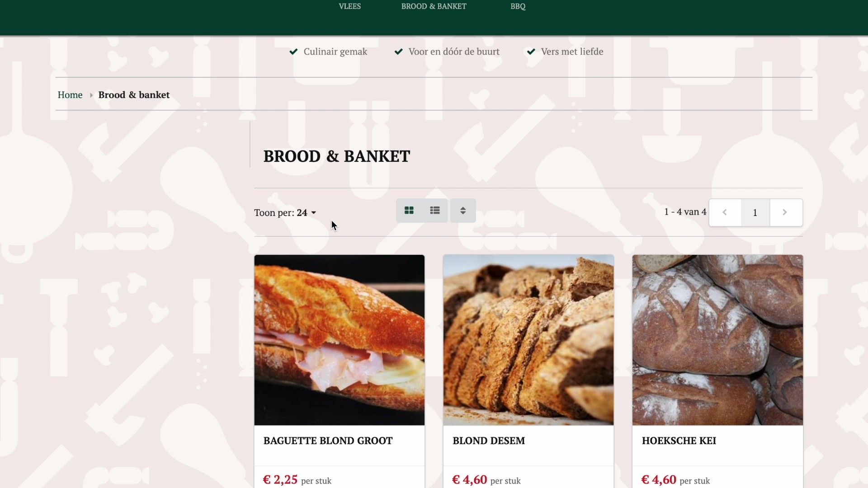Switch to list view layout
Viewport: 868px width, 488px height.
(435, 211)
